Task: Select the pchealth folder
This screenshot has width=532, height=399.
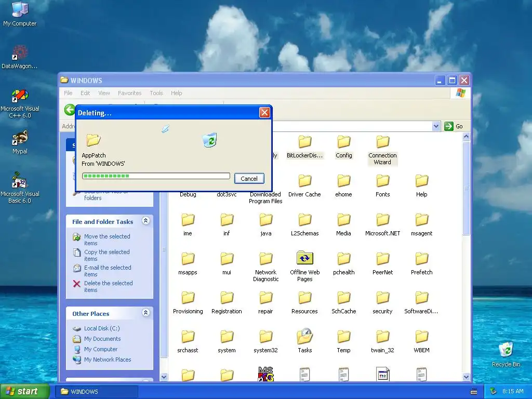Action: pyautogui.click(x=344, y=263)
